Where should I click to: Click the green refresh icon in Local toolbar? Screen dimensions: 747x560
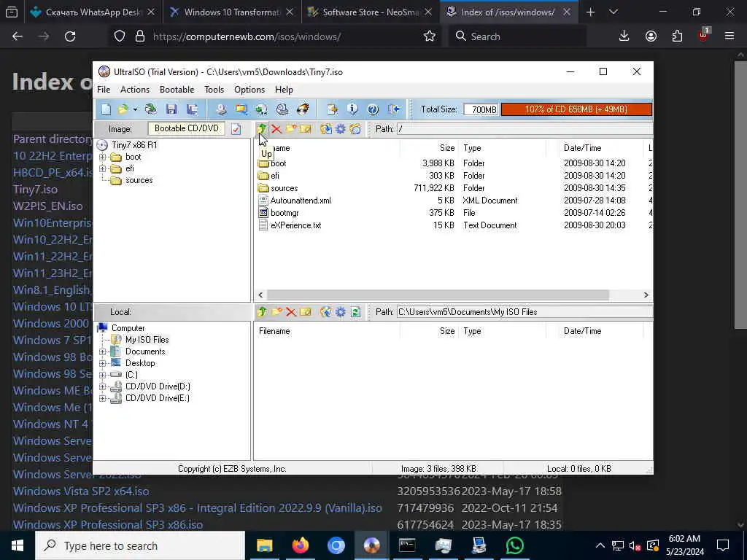pos(355,312)
